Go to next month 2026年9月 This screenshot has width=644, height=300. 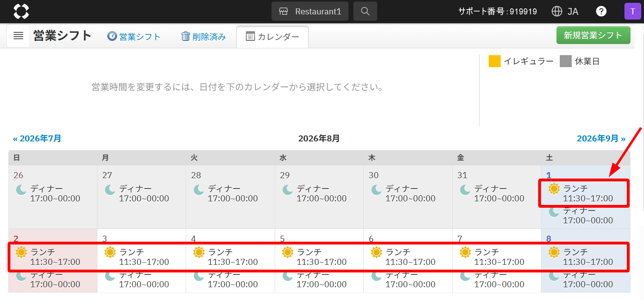601,139
